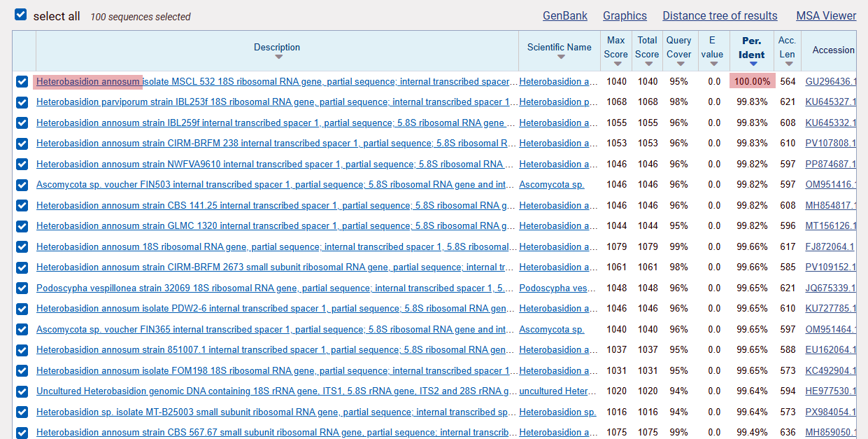Open strain GLMC 1320 description link
868x439 pixels.
pyautogui.click(x=275, y=226)
